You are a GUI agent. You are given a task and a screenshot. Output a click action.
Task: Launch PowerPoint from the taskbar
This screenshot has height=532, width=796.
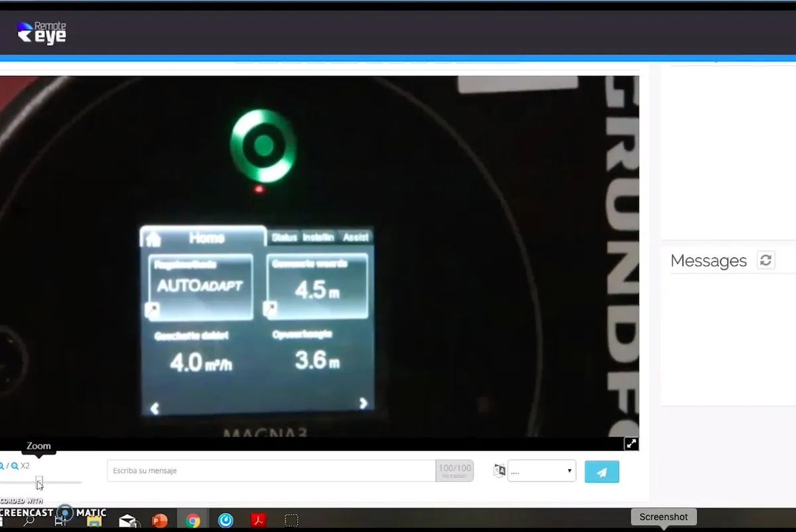click(160, 521)
